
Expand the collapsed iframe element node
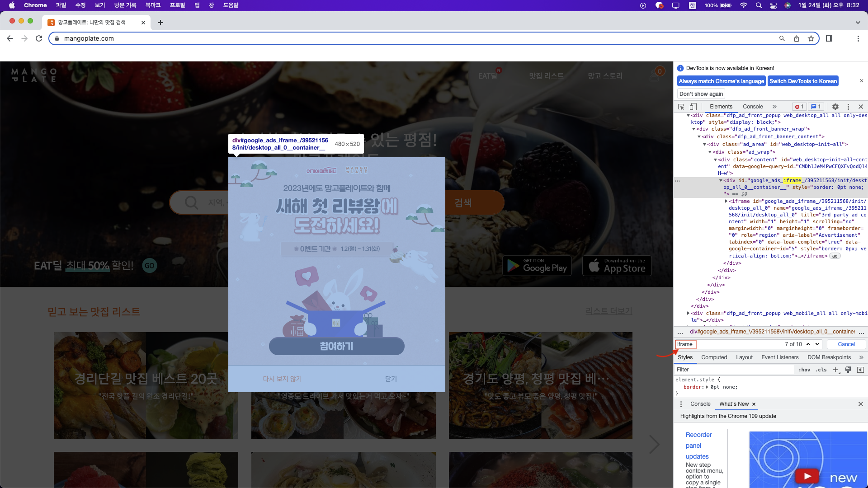tap(726, 201)
